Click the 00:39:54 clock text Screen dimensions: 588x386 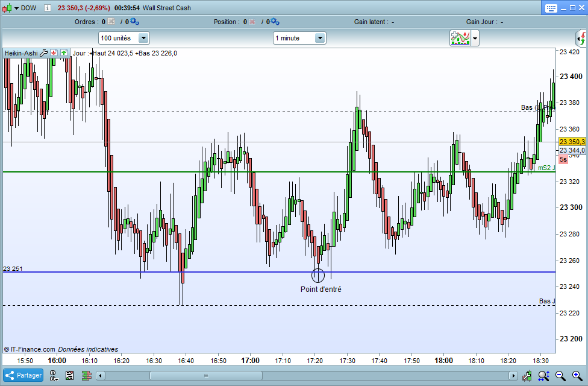pos(127,8)
